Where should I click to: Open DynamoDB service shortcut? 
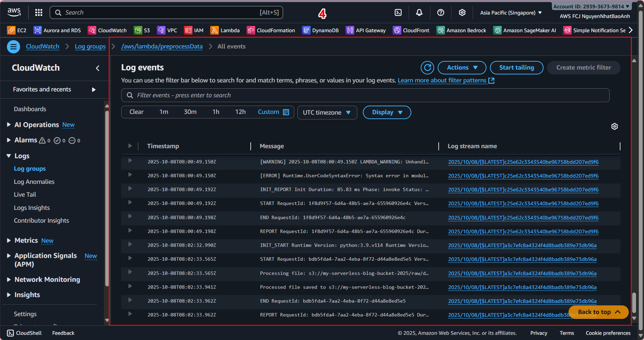[x=320, y=30]
